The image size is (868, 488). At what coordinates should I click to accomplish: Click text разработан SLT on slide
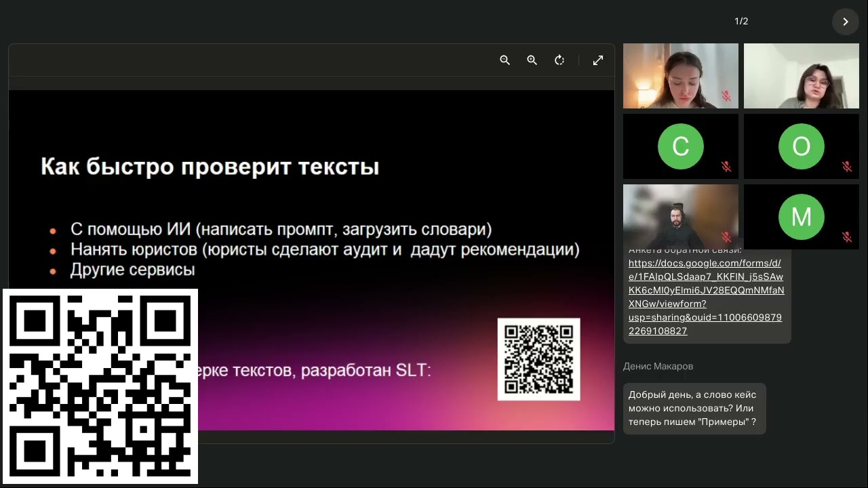tap(366, 371)
